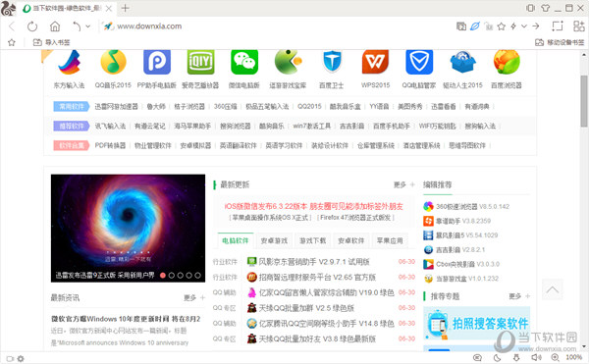This screenshot has height=364, width=589.
Task: Open the 鲁大师 link
Action: click(156, 107)
